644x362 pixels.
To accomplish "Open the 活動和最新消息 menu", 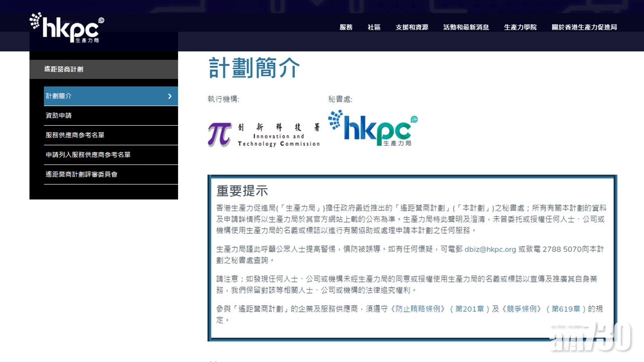I will point(466,27).
